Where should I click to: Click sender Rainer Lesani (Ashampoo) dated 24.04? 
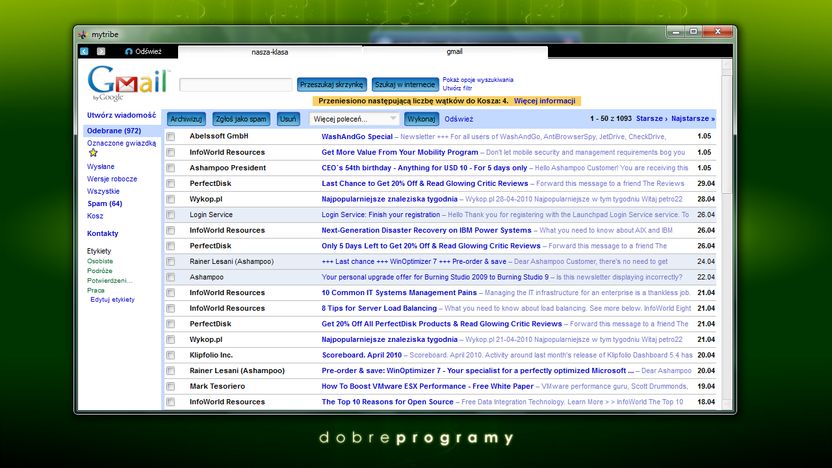(231, 262)
